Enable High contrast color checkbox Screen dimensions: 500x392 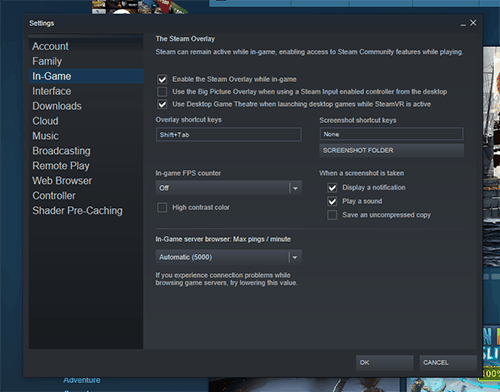pyautogui.click(x=162, y=208)
